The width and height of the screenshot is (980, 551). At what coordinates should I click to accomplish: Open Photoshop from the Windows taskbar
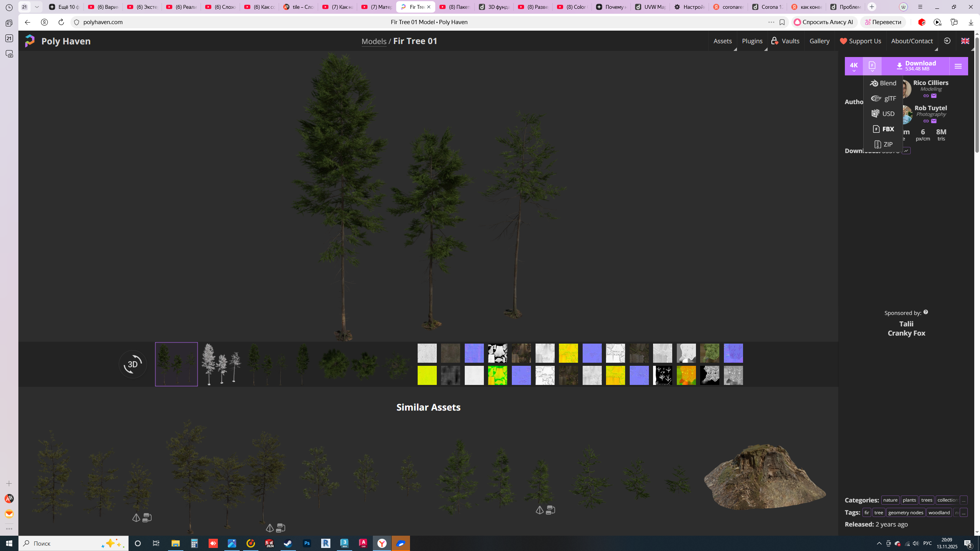click(x=307, y=543)
